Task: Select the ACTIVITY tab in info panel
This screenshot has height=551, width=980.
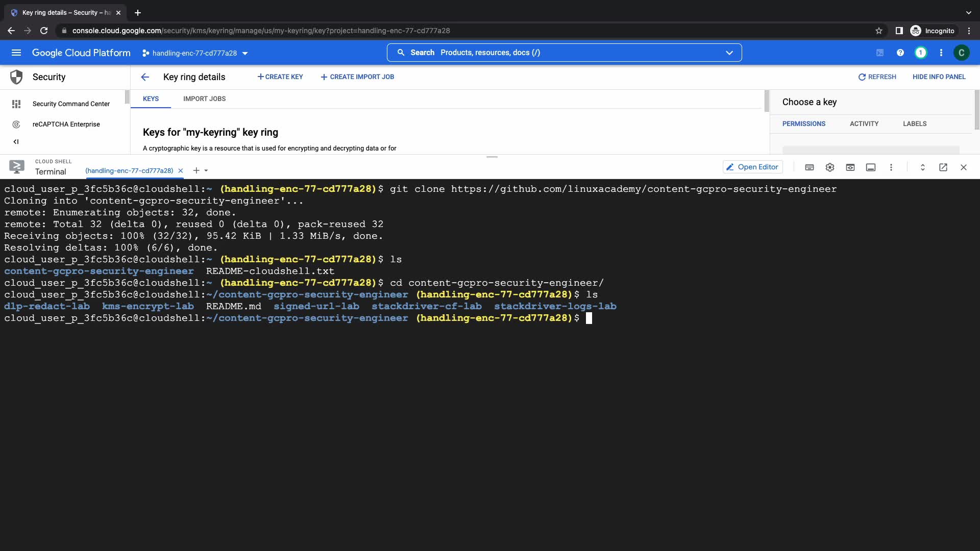Action: [x=864, y=124]
